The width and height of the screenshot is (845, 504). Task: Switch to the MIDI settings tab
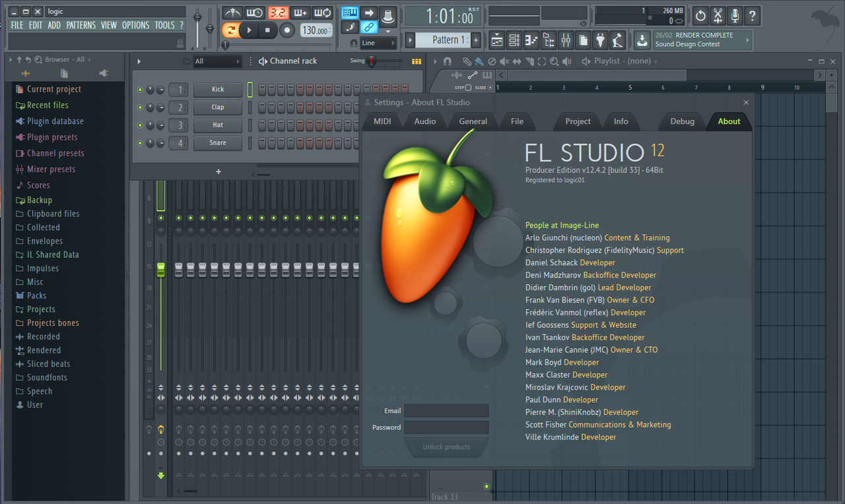point(382,121)
